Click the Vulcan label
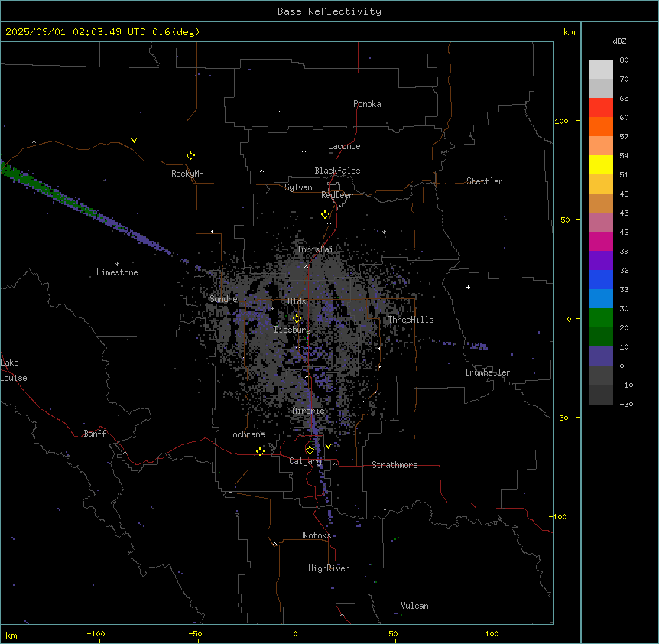659x644 pixels. click(x=414, y=606)
